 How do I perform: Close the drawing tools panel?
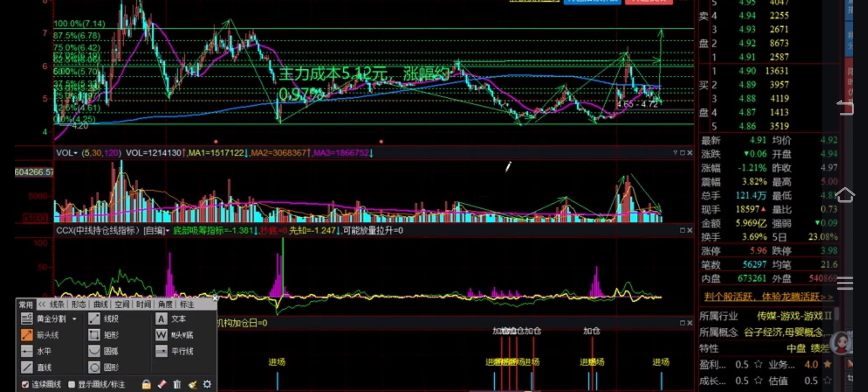pos(215,298)
